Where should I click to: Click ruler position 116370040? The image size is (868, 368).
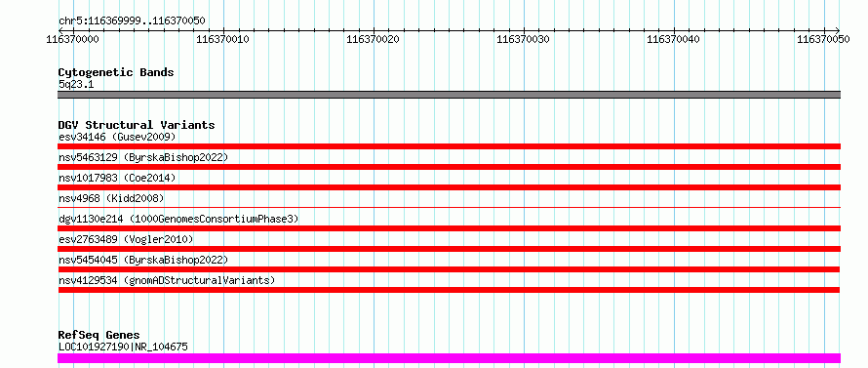point(674,39)
